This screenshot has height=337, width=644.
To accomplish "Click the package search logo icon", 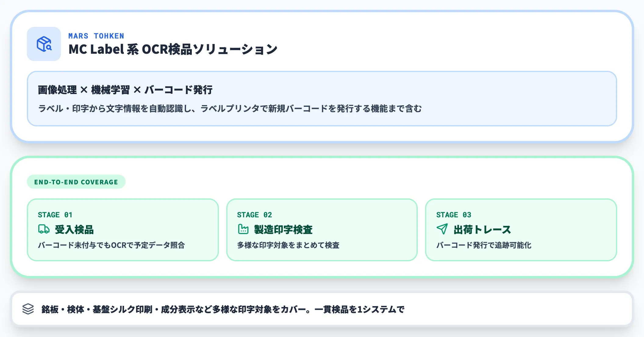I will click(x=44, y=44).
